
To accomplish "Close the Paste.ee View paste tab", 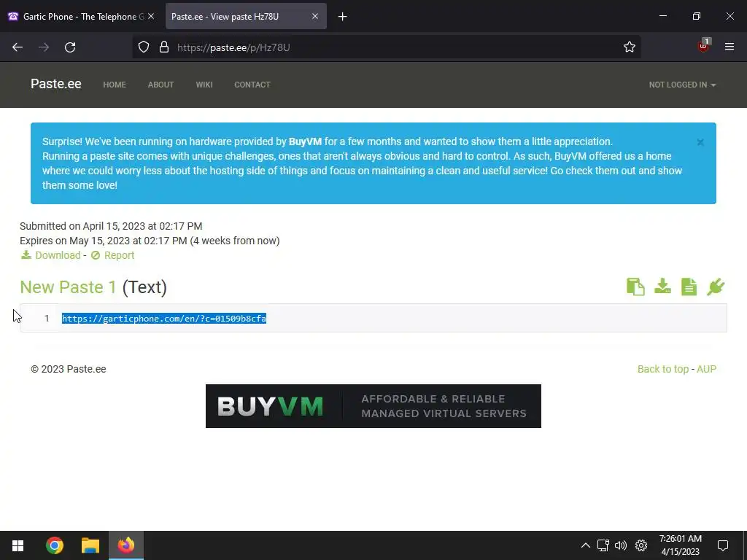I will (x=315, y=16).
